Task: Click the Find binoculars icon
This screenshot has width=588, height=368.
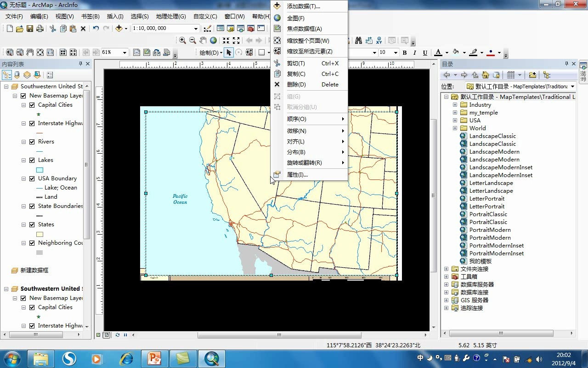Action: (359, 40)
